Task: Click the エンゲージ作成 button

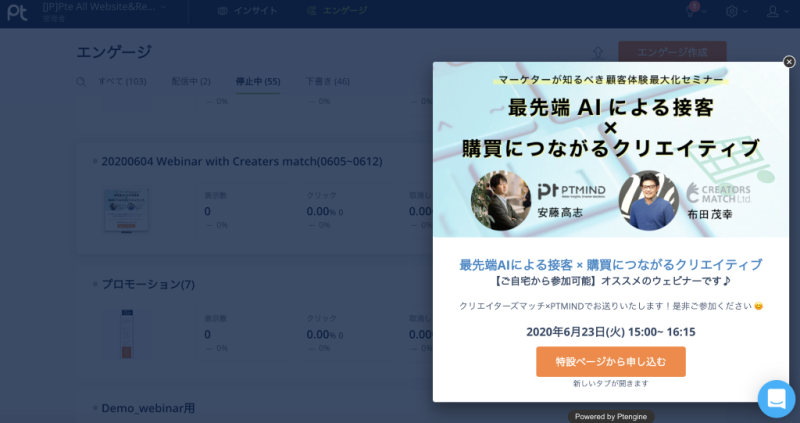Action: tap(672, 52)
